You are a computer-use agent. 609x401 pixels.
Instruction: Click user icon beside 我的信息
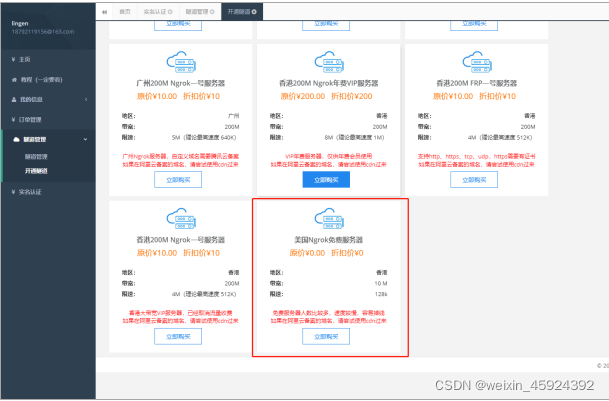(14, 99)
